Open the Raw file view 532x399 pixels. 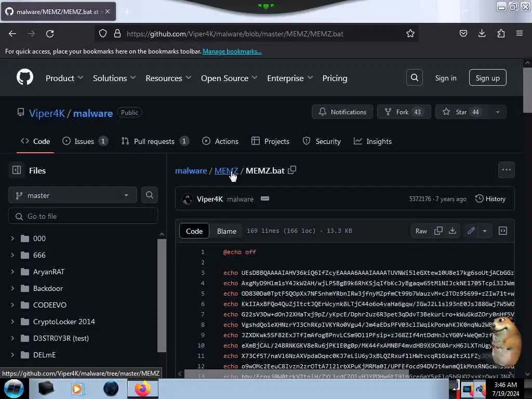421,231
